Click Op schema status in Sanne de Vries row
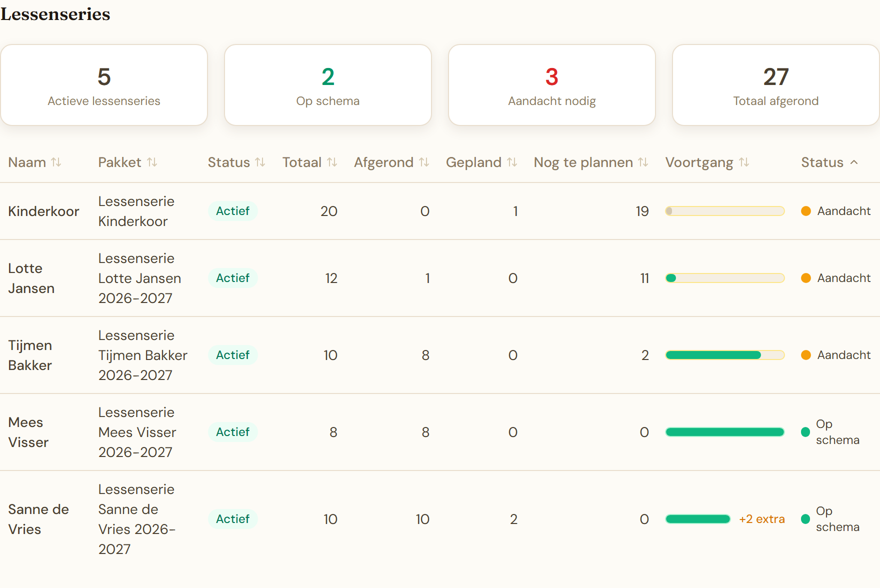 coord(830,519)
